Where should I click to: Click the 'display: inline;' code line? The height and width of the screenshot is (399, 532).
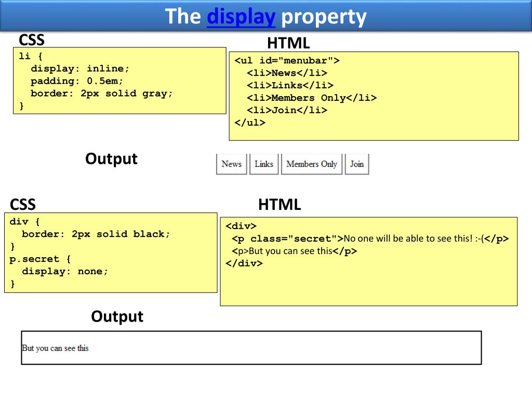coord(80,69)
